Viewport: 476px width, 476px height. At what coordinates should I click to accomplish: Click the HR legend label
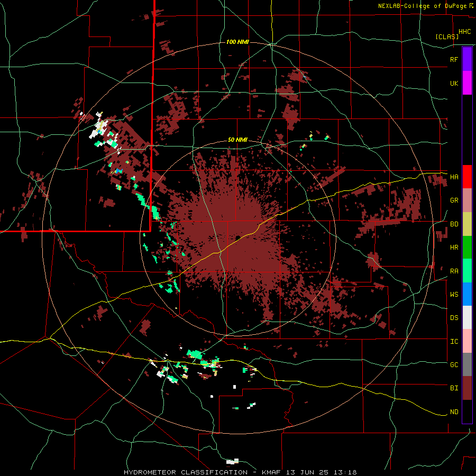pos(454,248)
